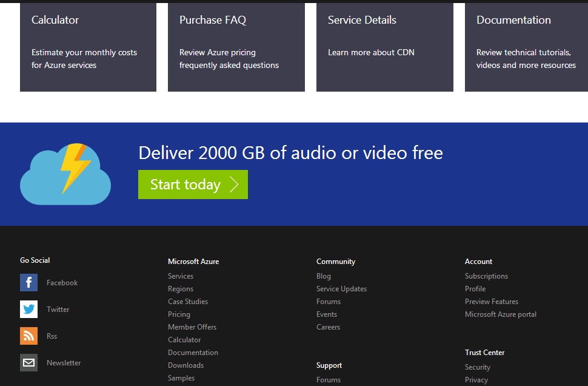Open Case Studies footer link
The width and height of the screenshot is (588, 386).
[x=188, y=302]
